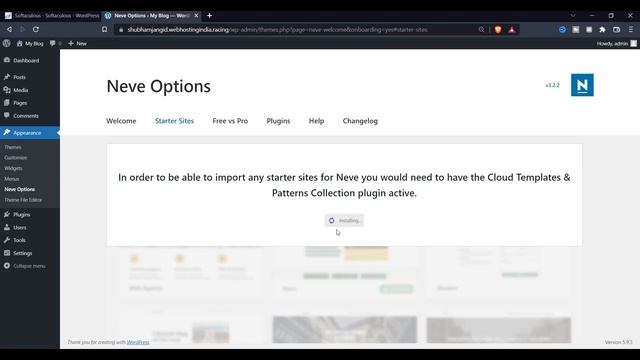The width and height of the screenshot is (640, 360).
Task: Click the Brave rewards triangle icon
Action: click(512, 29)
